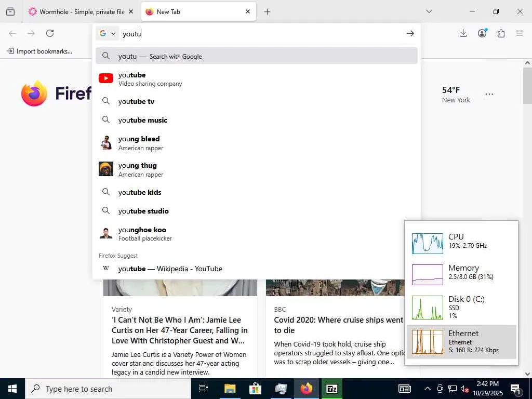Pick the 'young bleed' suggestion
This screenshot has height=399, width=532.
(256, 143)
